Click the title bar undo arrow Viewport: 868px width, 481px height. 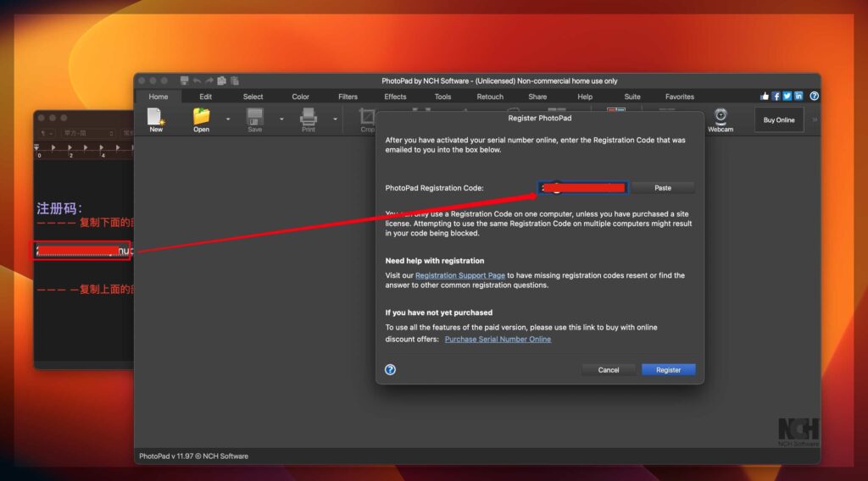[x=197, y=80]
